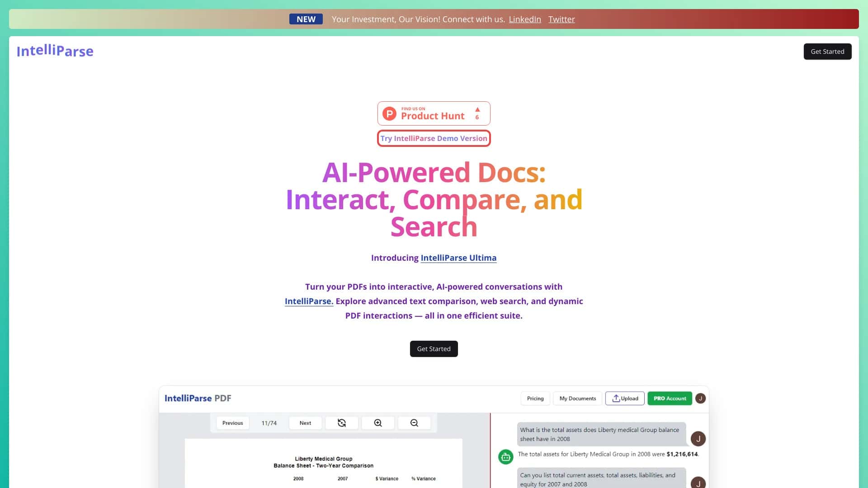Click the user avatar beside the first chat question
The width and height of the screenshot is (868, 488).
pos(698,438)
